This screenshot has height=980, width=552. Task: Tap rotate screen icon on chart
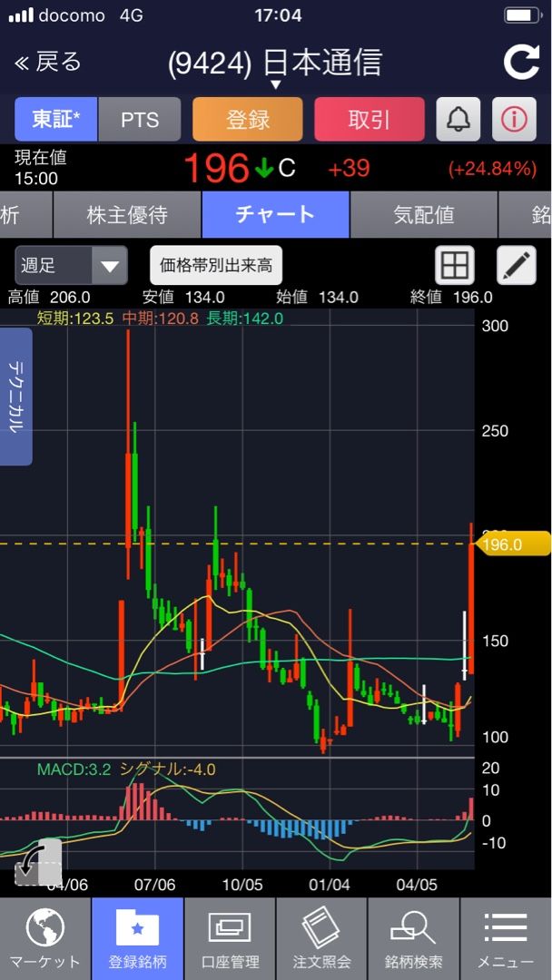(38, 863)
